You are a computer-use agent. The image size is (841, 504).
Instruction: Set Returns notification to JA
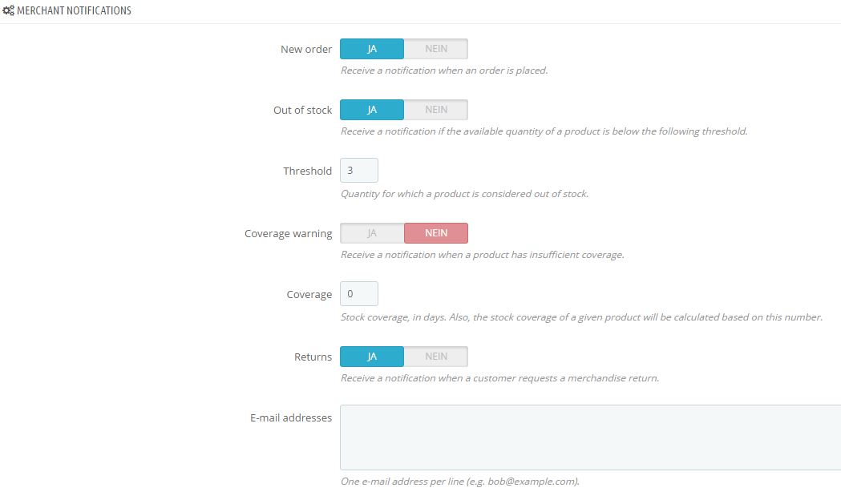pyautogui.click(x=372, y=357)
